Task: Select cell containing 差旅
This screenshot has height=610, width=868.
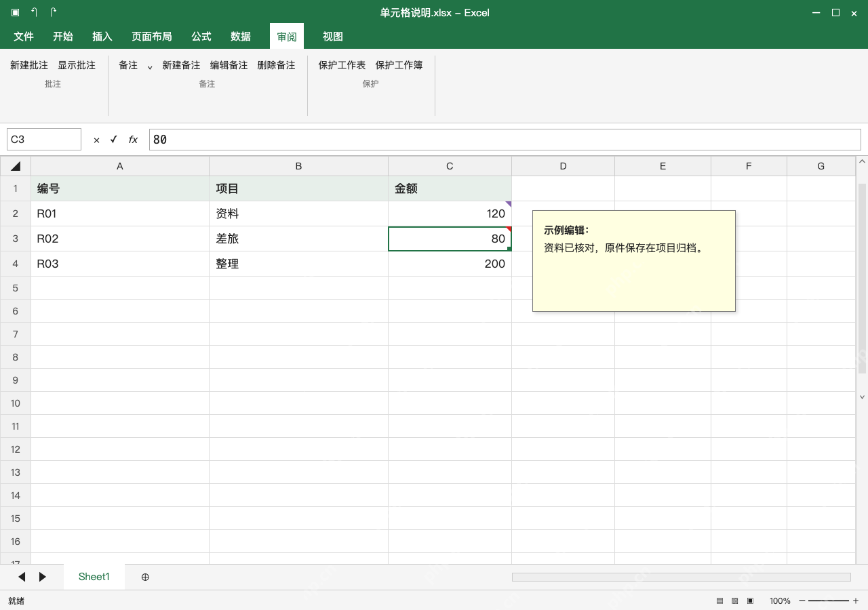Action: pos(298,239)
